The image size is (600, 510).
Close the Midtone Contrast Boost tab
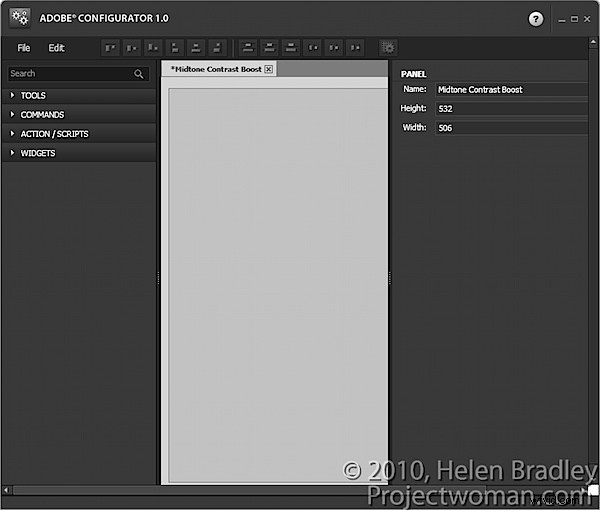(x=269, y=69)
